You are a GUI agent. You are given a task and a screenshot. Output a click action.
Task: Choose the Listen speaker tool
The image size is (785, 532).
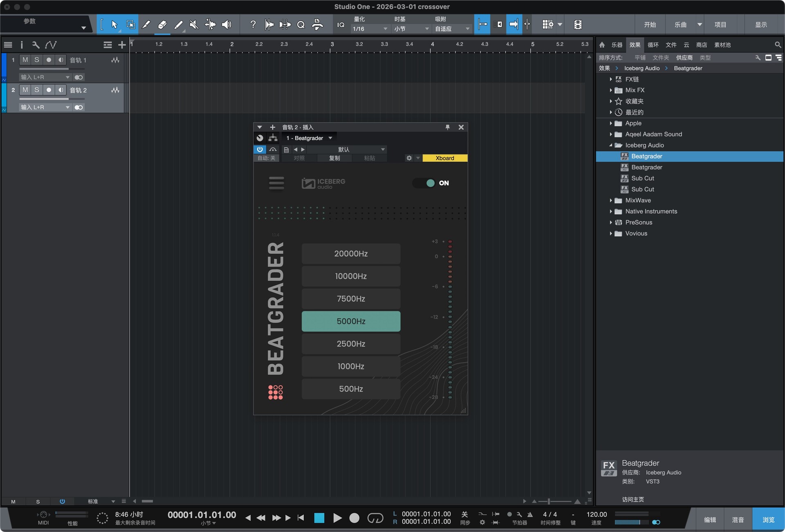pos(226,25)
